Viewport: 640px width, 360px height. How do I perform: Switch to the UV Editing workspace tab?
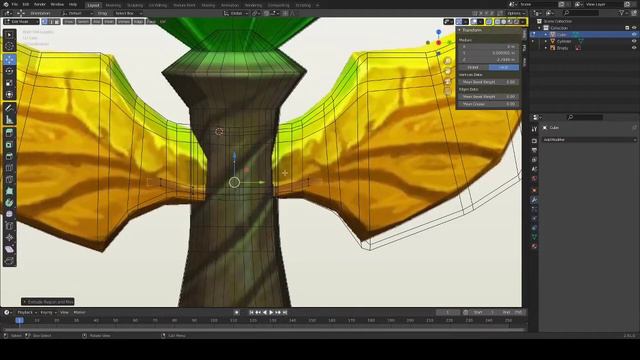158,5
